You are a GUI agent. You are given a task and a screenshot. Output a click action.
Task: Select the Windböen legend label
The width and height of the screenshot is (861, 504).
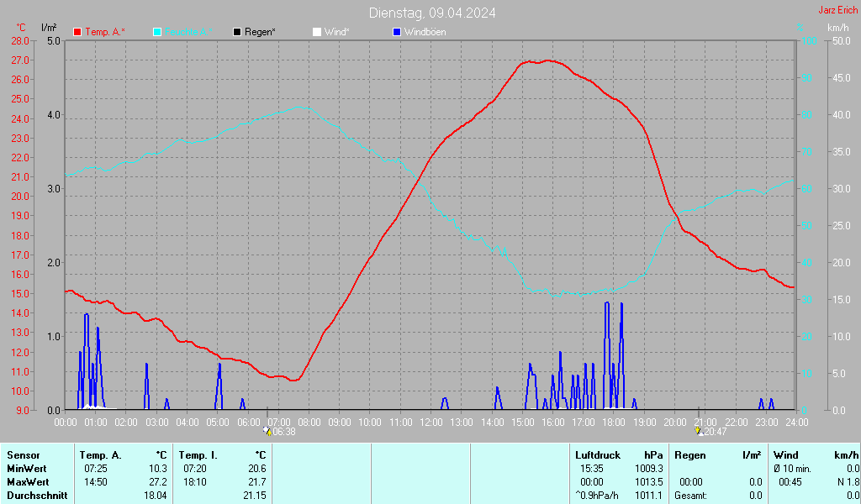click(x=425, y=32)
